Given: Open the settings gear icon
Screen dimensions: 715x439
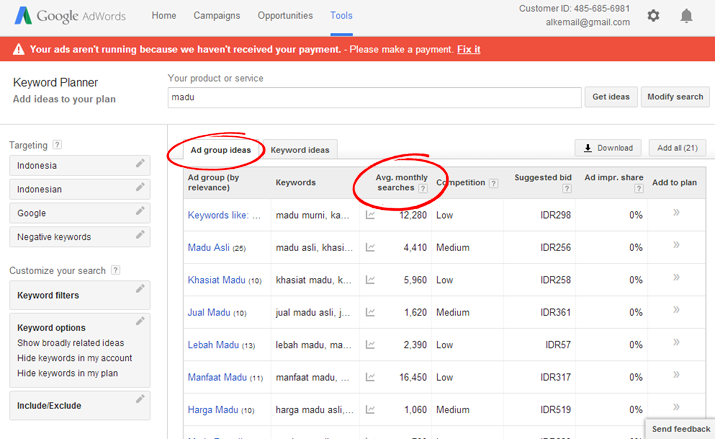Looking at the screenshot, I should (653, 15).
